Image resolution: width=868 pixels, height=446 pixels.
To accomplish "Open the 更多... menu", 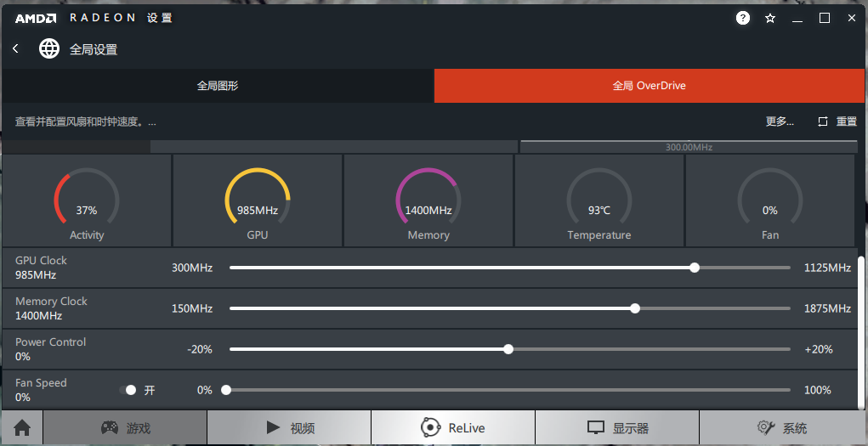I will click(780, 121).
